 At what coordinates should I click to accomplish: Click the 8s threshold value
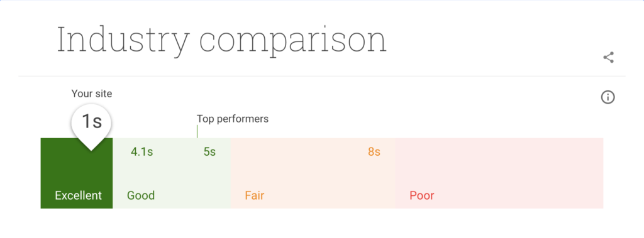click(374, 152)
